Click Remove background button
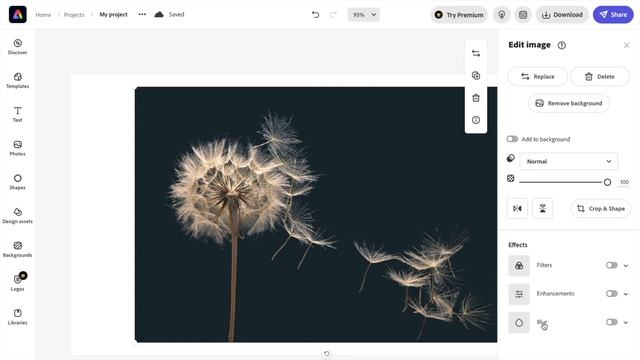640x360 pixels. [569, 103]
